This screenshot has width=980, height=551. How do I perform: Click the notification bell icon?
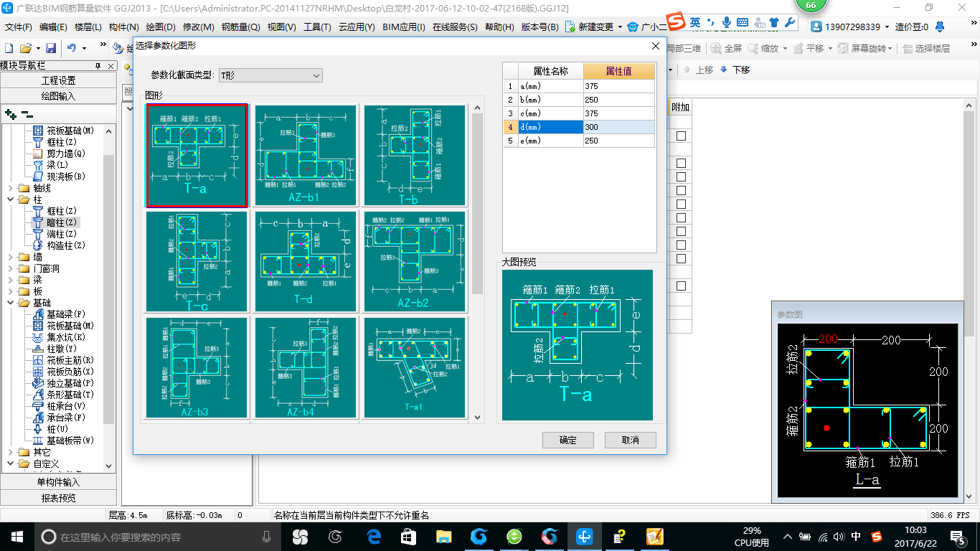(x=940, y=27)
